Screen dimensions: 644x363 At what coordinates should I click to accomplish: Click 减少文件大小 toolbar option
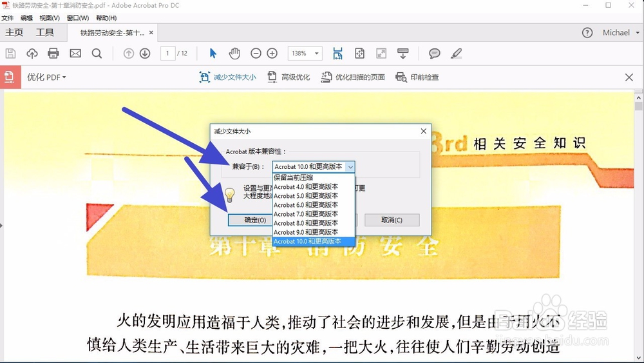[227, 77]
